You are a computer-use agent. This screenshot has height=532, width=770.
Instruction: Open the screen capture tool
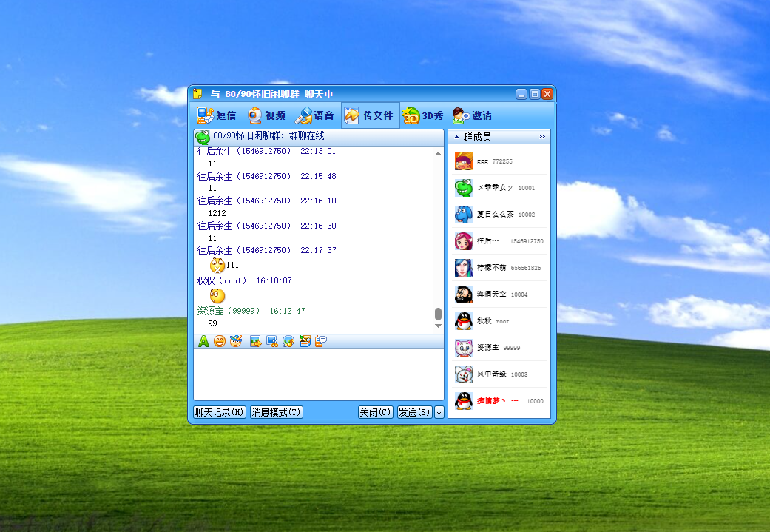pyautogui.click(x=271, y=341)
